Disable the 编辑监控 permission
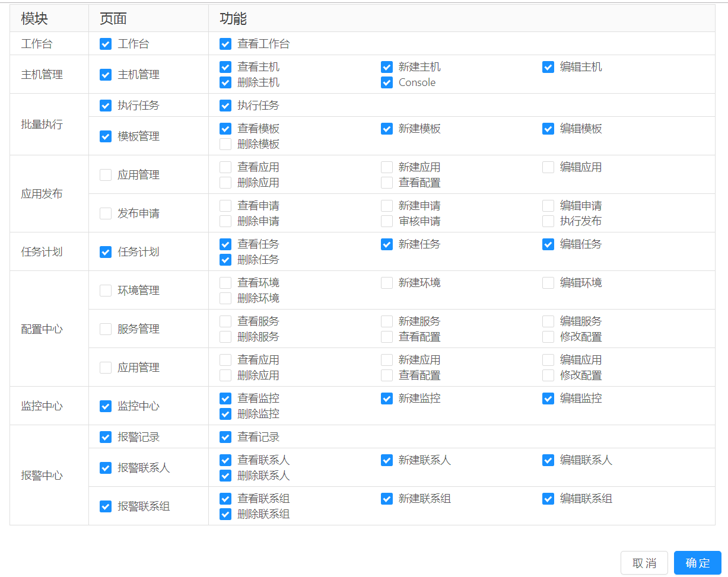 548,399
